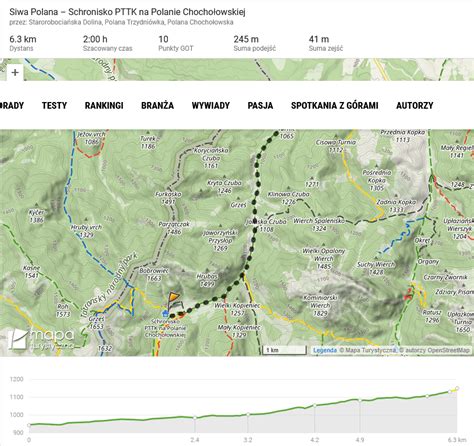Click the Mały Kopieniec 1329 label
474x446 pixels.
click(x=239, y=331)
